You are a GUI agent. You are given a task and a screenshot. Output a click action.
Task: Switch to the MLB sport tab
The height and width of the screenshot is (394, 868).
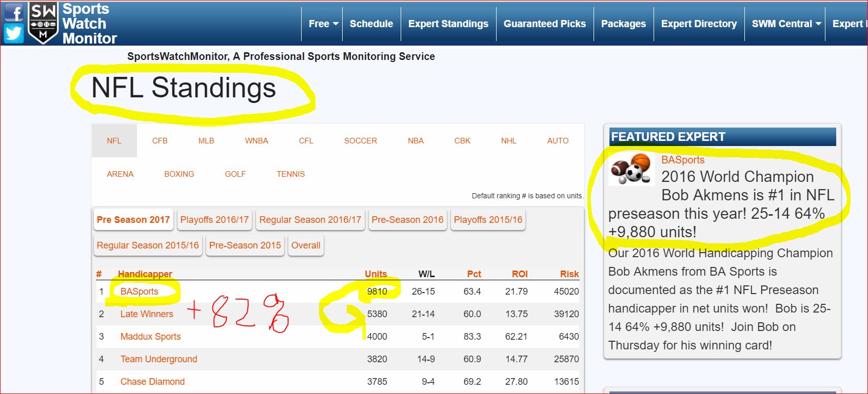206,140
